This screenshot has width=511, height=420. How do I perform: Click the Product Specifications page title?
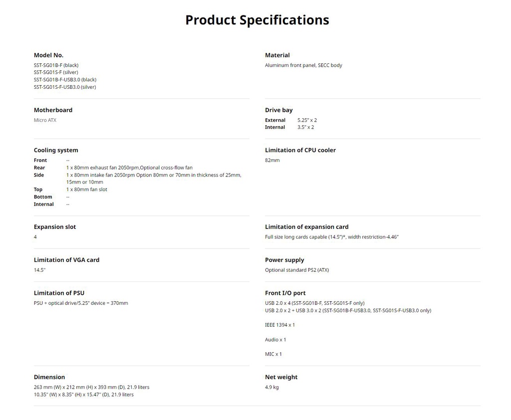point(257,20)
